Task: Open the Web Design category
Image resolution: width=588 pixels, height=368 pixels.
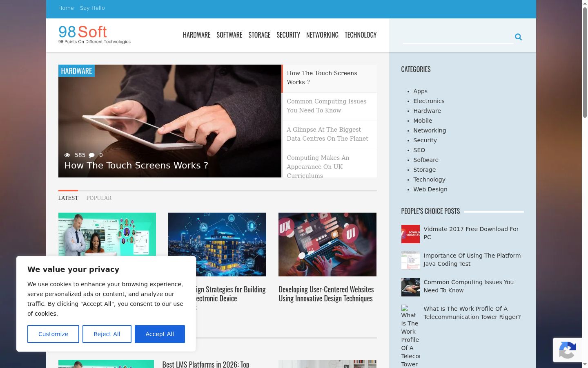Action: tap(430, 189)
